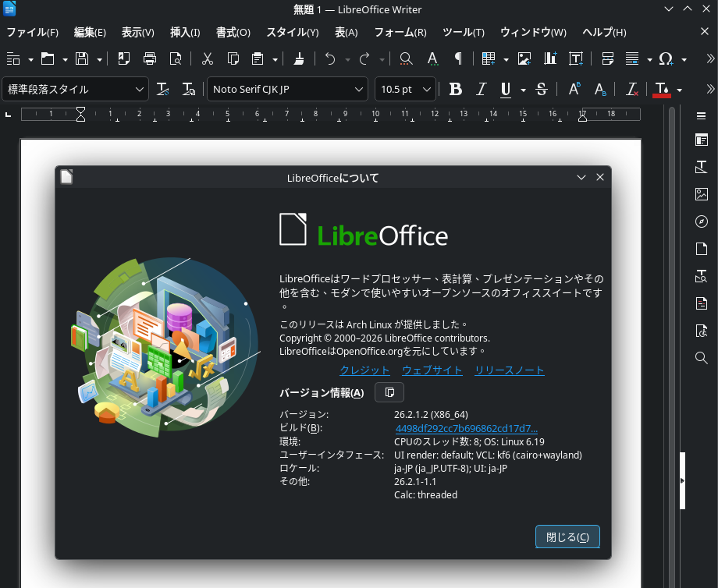Image resolution: width=718 pixels, height=588 pixels.
Task: Click the build hash 4498df292cc7 link
Action: pyautogui.click(x=466, y=428)
